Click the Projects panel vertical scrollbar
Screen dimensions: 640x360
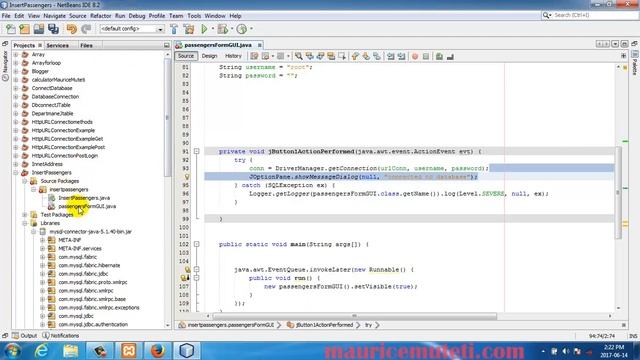(167, 118)
